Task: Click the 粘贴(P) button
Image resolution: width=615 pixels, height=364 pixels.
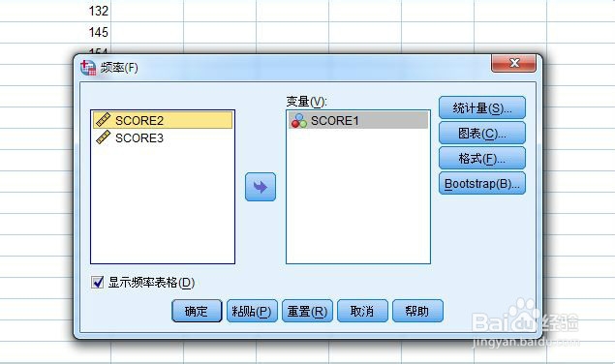Action: (252, 311)
